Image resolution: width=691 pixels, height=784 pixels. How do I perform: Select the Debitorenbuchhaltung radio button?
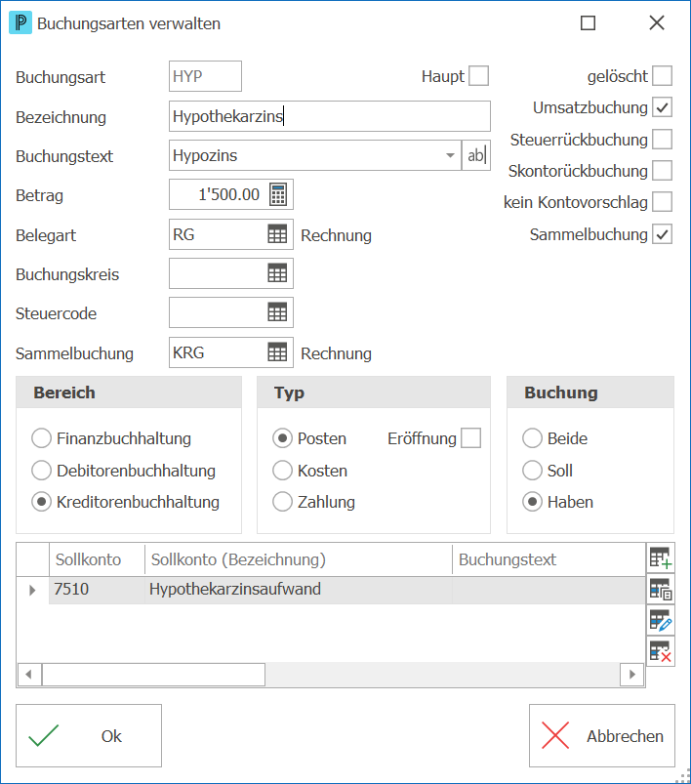click(x=42, y=470)
